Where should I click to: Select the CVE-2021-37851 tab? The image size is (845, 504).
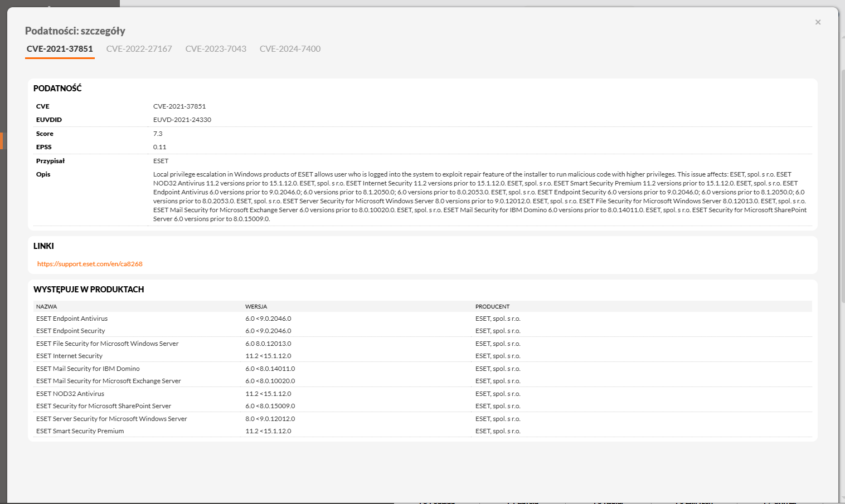[x=60, y=49]
